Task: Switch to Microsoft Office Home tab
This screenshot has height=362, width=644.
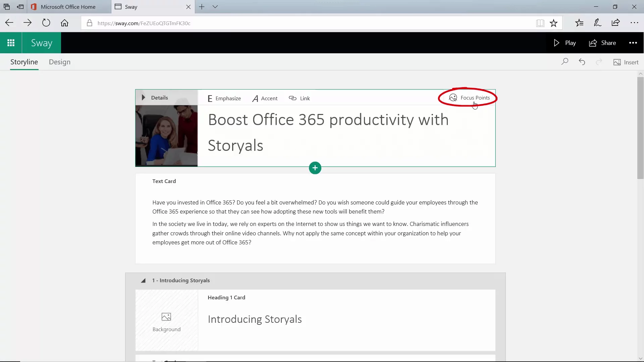Action: click(x=69, y=7)
